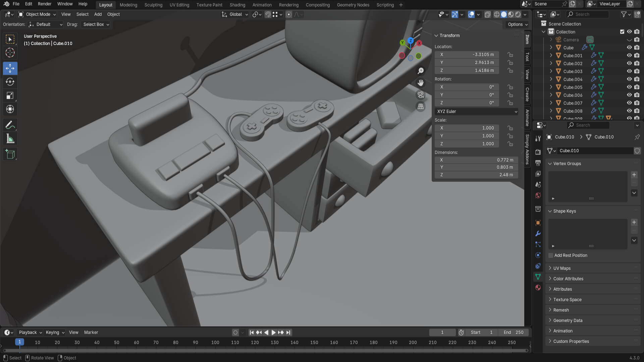This screenshot has height=362, width=644.
Task: Expand the UV Maps panel
Action: pos(562,268)
